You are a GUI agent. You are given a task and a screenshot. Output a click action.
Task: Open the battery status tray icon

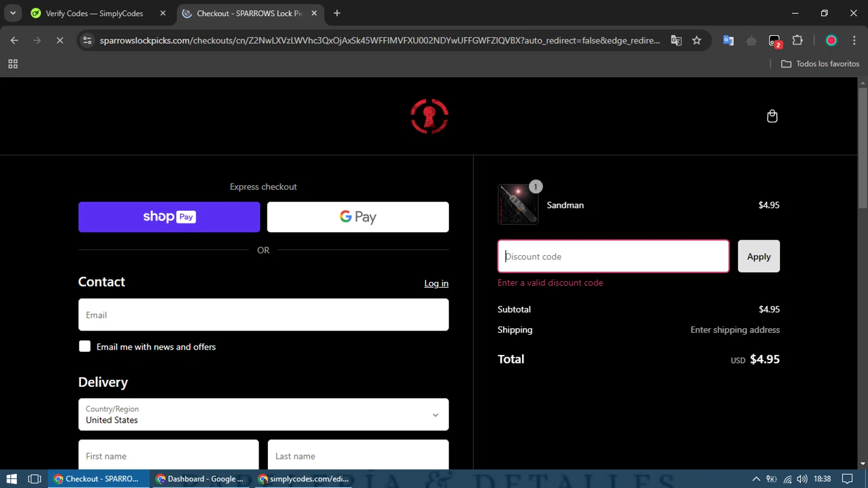(x=771, y=479)
